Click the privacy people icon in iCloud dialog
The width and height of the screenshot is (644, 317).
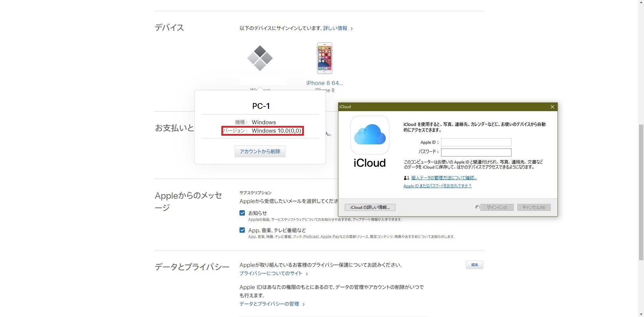[x=407, y=178]
